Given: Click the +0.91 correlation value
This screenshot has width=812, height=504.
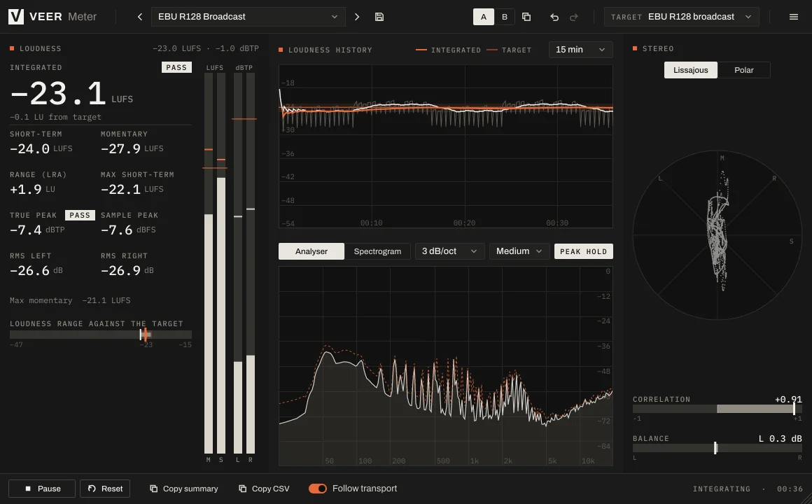Looking at the screenshot, I should tap(788, 400).
